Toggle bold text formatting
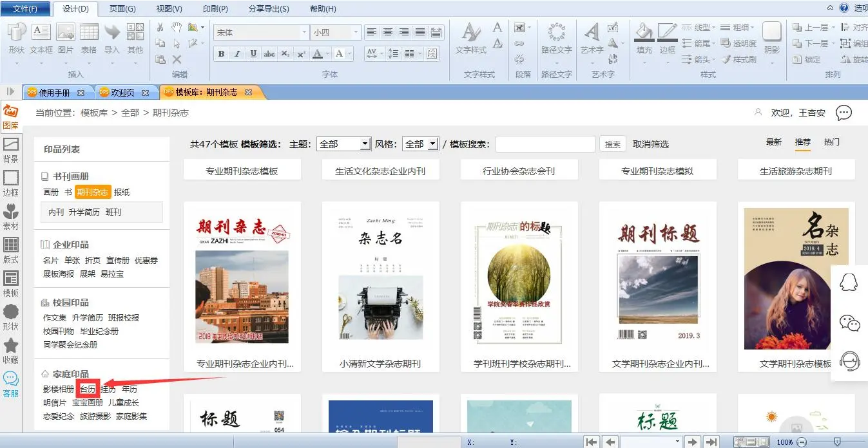This screenshot has height=448, width=868. [x=221, y=53]
